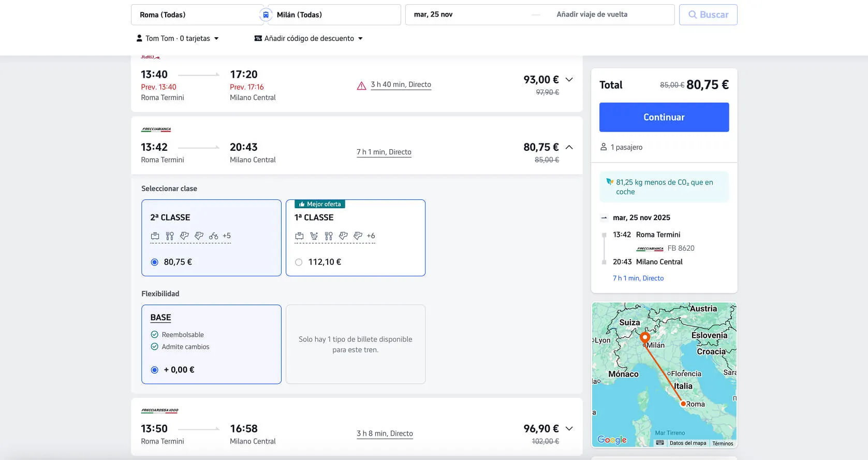Click the Roma (Todas) origin field
Viewport: 868px width, 460px height.
[x=197, y=15]
